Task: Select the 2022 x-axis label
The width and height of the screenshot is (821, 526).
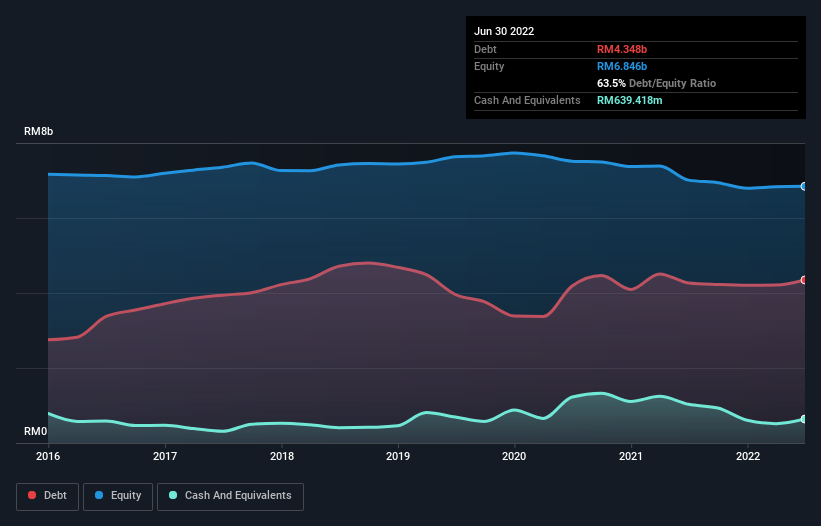Action: point(748,456)
